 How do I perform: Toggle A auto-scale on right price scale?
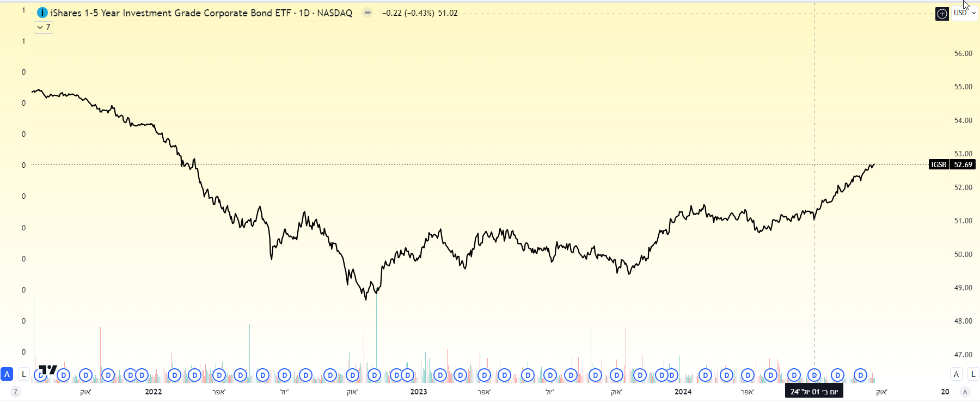(x=956, y=374)
